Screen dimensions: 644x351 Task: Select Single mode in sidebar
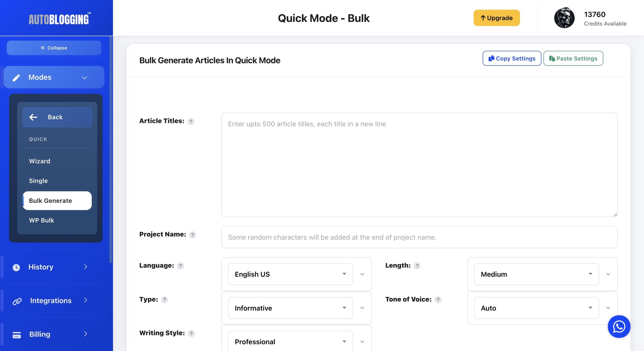(38, 181)
